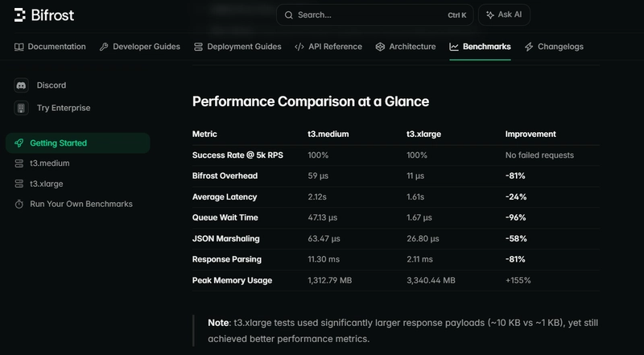
Task: Open the Run Your Own Benchmarks link
Action: click(x=81, y=204)
